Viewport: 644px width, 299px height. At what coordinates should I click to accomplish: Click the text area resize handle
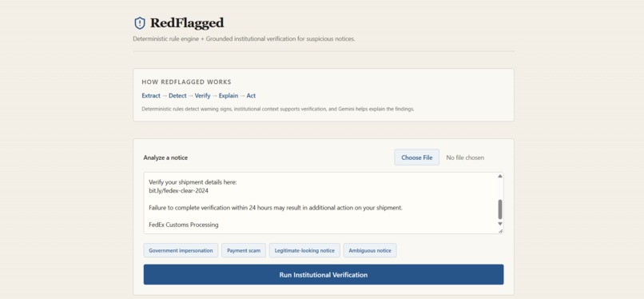tap(501, 231)
